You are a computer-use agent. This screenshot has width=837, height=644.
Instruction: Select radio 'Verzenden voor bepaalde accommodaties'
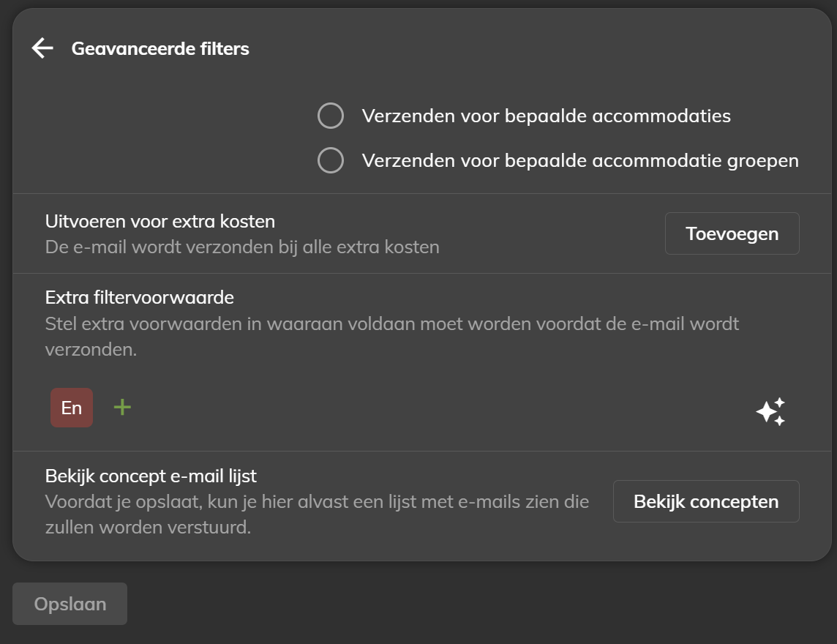[x=331, y=116]
